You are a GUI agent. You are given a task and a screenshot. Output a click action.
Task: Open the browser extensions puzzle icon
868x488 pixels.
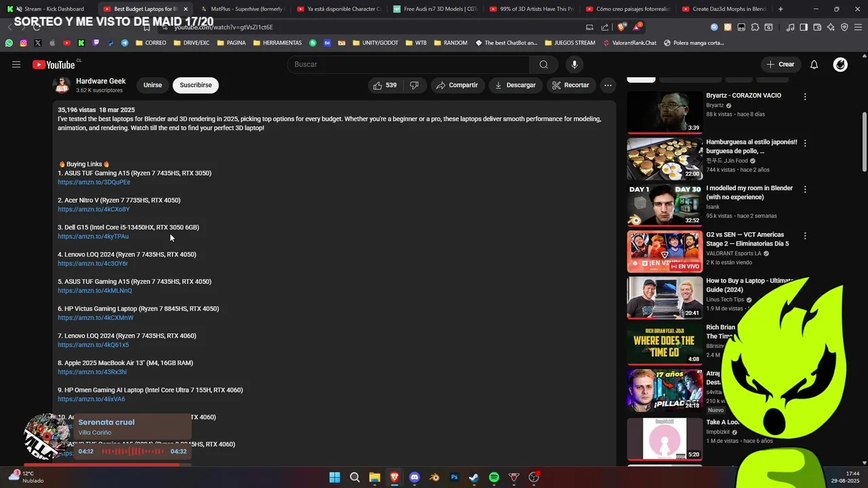755,27
